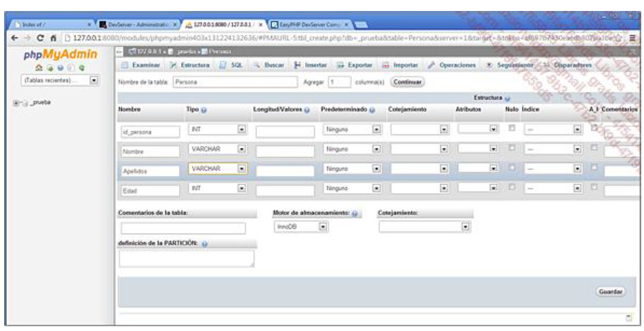The image size is (644, 331).
Task: Open highlighted Tipo dropdown for Apellidos row
Action: [x=217, y=169]
